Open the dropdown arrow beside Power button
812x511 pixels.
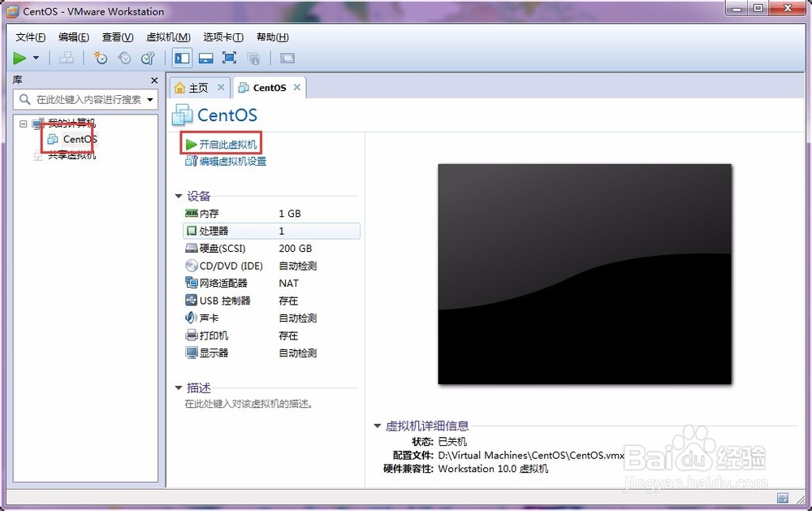35,58
